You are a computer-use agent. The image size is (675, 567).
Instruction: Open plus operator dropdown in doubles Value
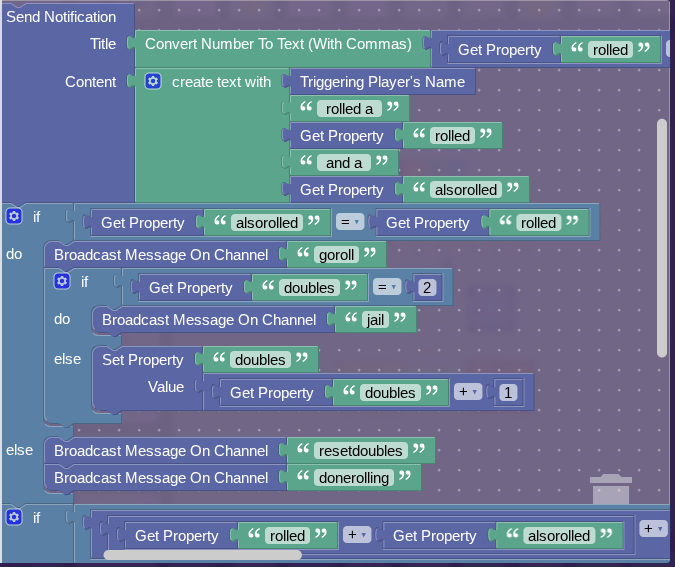click(x=468, y=393)
